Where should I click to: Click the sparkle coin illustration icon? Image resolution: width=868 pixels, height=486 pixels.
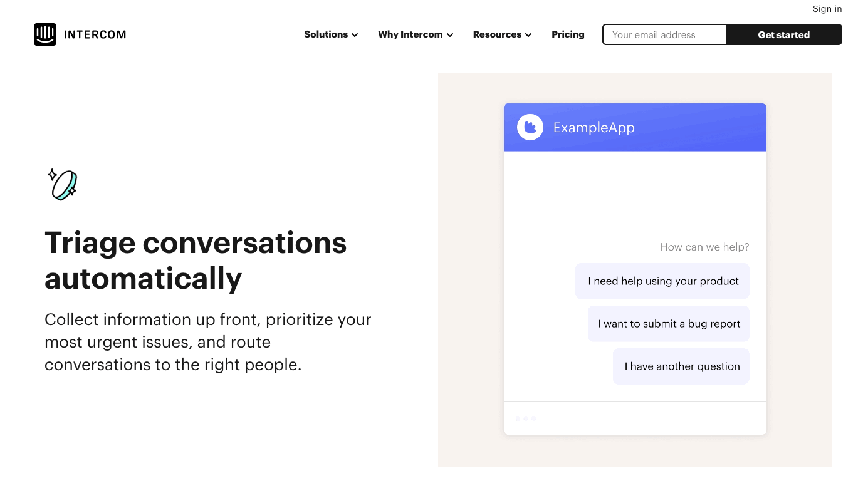coord(63,184)
